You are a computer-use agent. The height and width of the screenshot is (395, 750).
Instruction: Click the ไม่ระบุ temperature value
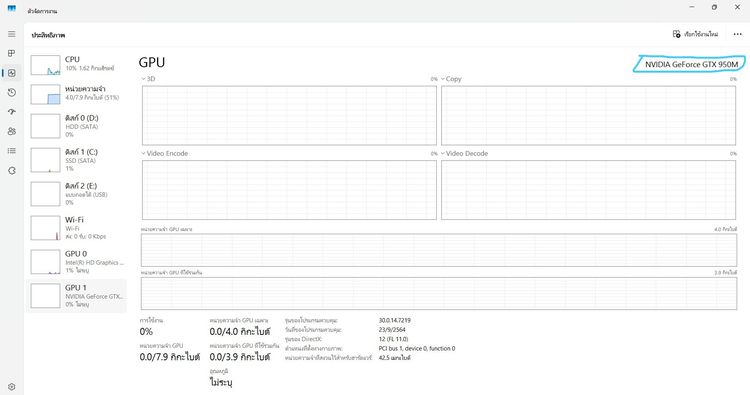(221, 382)
